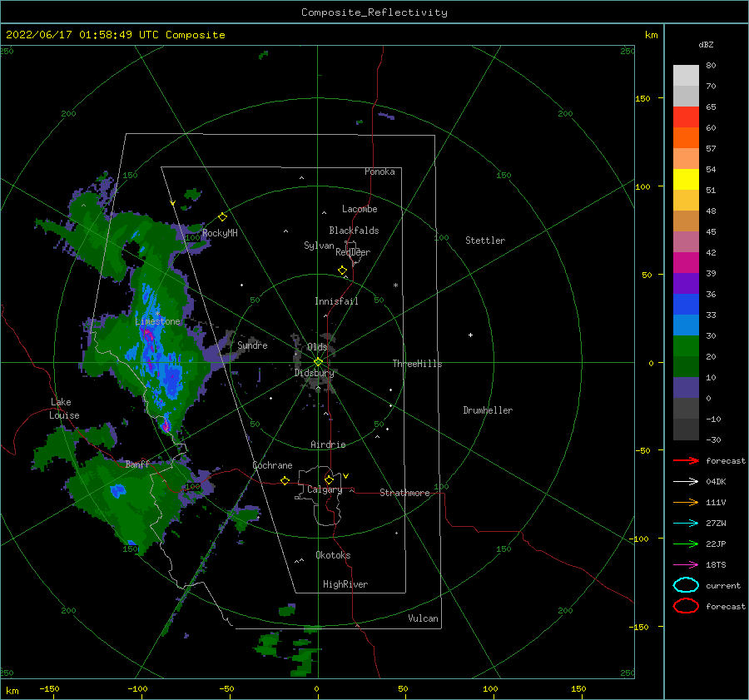Click the Olds label
This screenshot has width=749, height=700.
click(317, 346)
